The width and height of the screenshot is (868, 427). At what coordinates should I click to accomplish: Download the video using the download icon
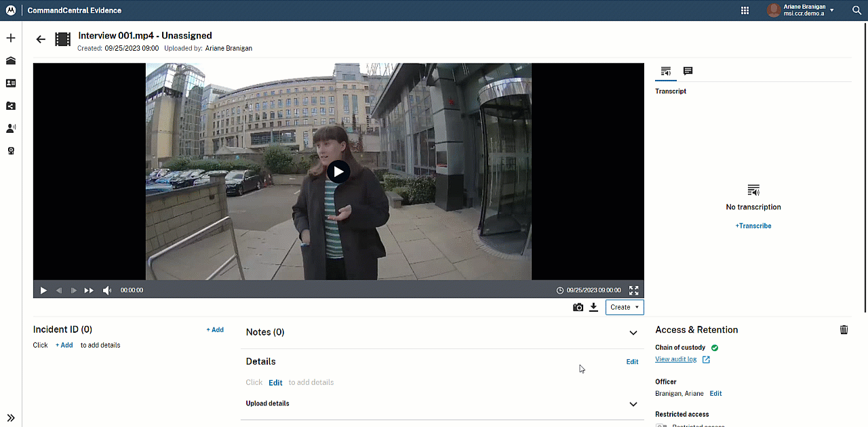pos(593,308)
